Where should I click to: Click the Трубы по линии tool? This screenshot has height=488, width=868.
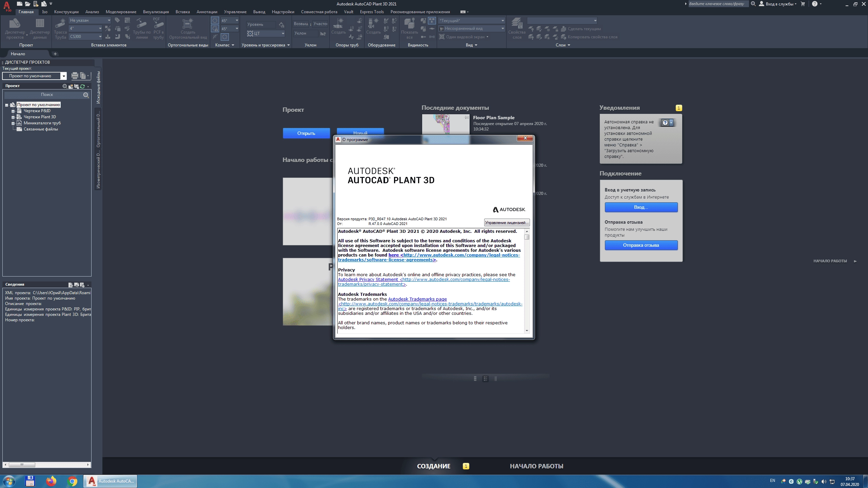pyautogui.click(x=142, y=28)
